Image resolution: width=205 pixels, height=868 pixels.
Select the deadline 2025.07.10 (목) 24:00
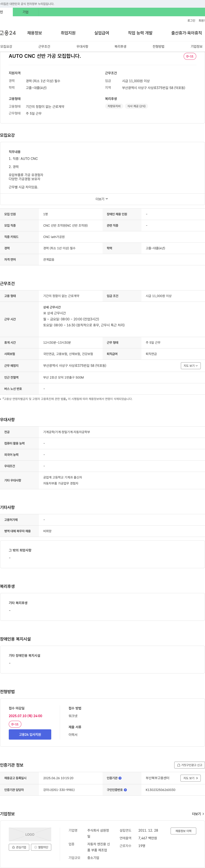point(26,716)
